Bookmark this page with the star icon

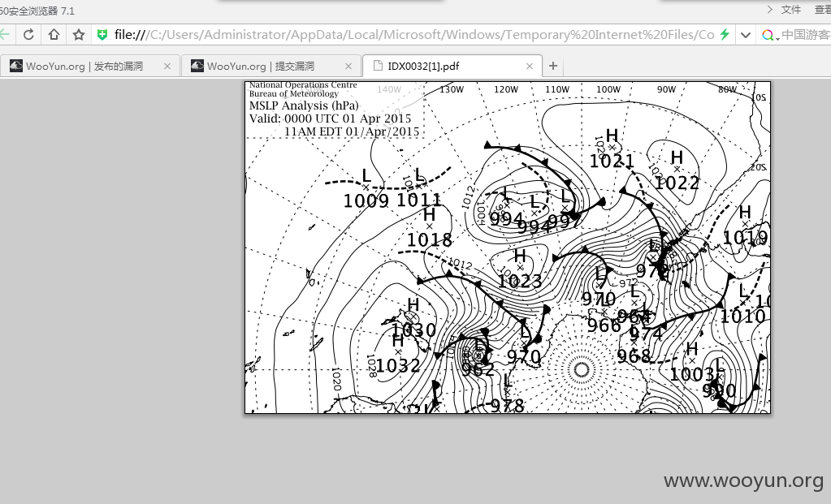pyautogui.click(x=79, y=35)
